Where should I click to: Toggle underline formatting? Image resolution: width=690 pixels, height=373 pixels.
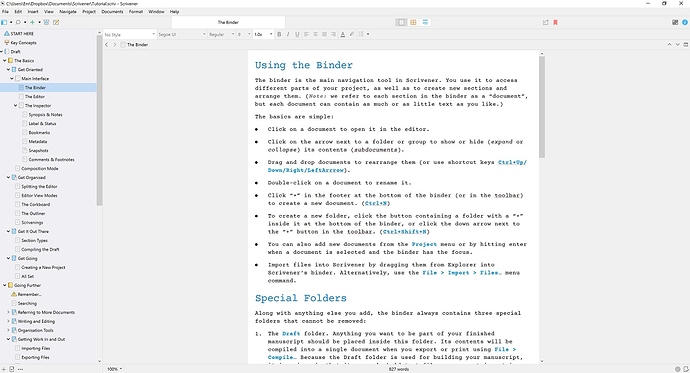(297, 34)
